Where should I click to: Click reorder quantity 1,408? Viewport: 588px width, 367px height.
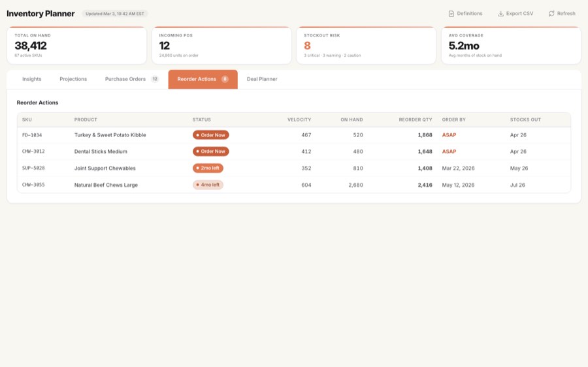click(x=425, y=168)
